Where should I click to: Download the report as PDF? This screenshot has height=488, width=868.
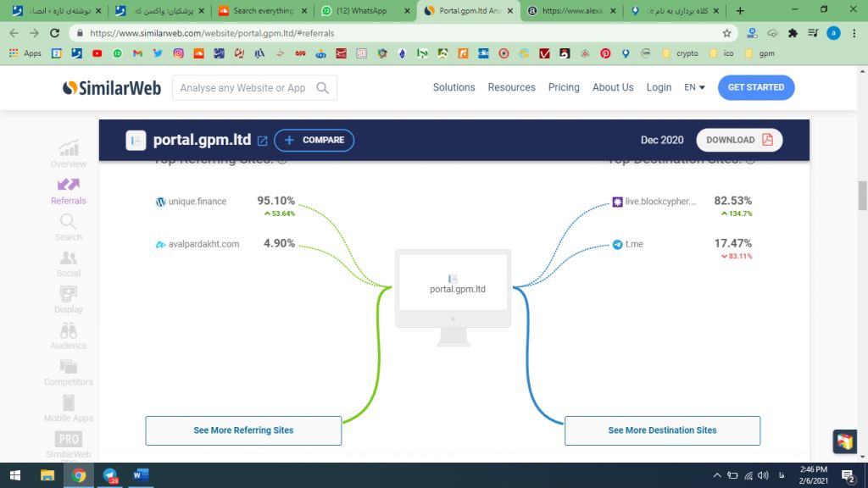pyautogui.click(x=739, y=140)
